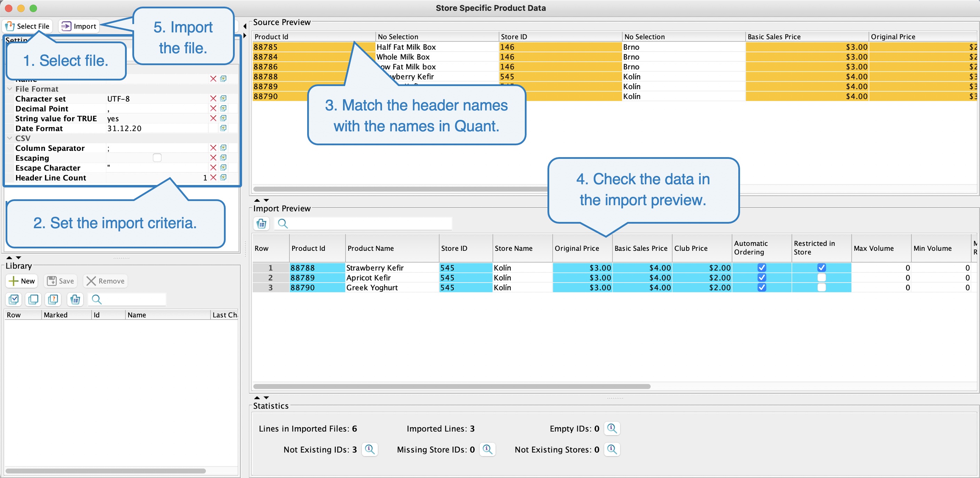980x478 pixels.
Task: Open the Basic Sales Price source header selector
Action: point(807,37)
